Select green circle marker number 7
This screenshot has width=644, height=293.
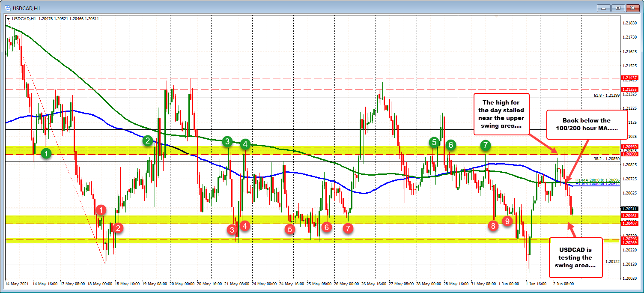[485, 145]
